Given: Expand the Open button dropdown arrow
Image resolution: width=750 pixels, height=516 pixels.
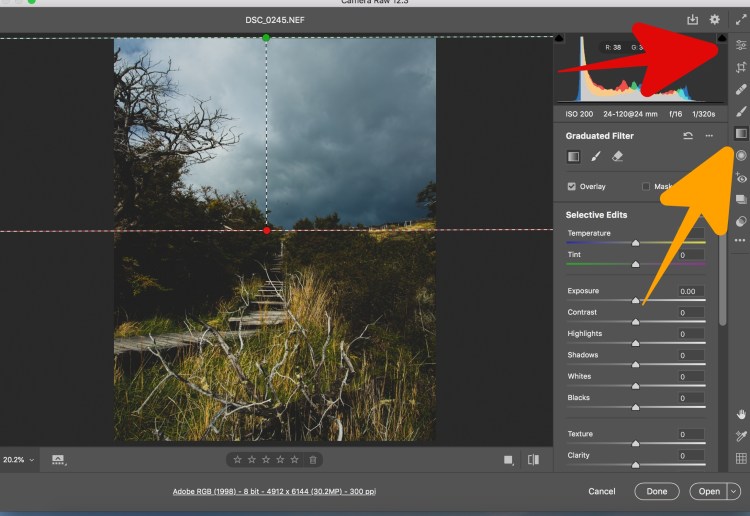Looking at the screenshot, I should coord(733,491).
